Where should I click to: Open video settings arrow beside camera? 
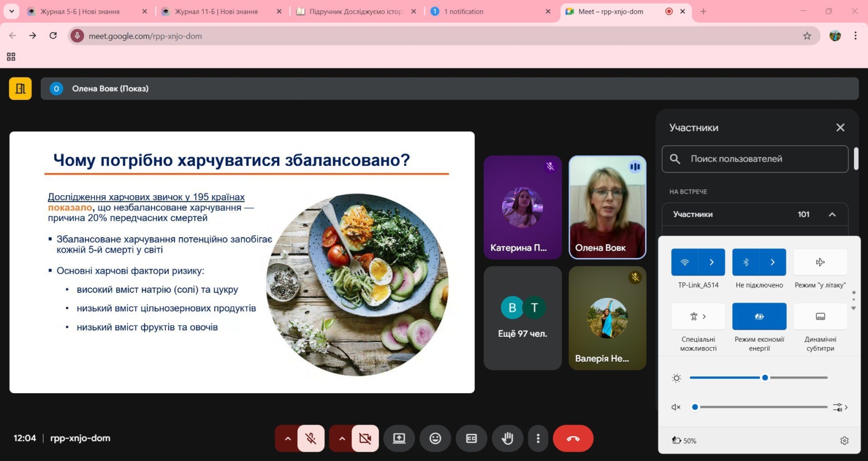pos(342,438)
